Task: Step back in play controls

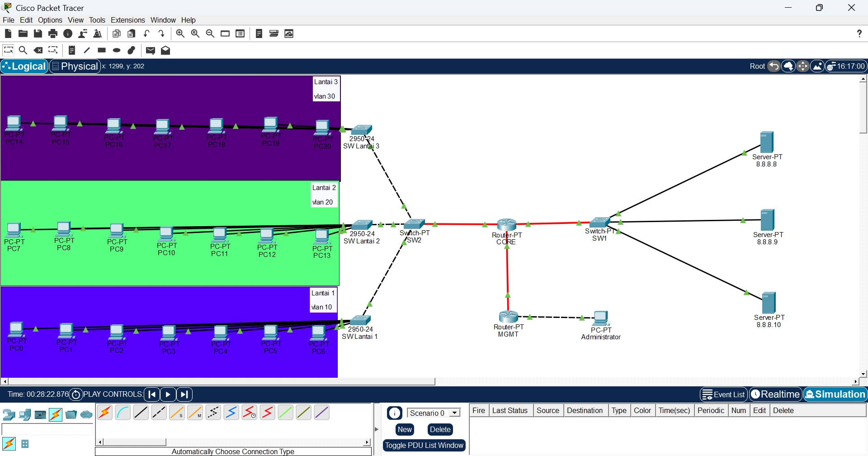Action: 152,394
